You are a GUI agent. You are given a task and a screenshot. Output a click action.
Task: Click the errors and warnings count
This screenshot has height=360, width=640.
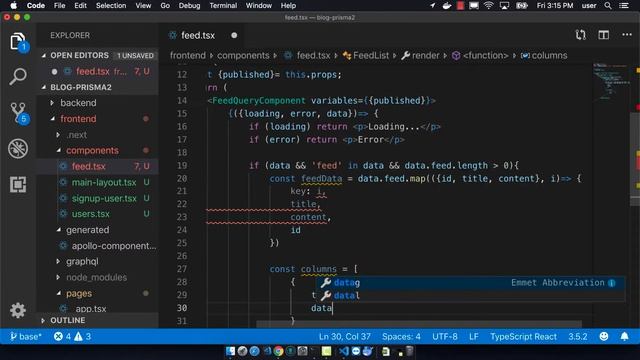tap(73, 337)
